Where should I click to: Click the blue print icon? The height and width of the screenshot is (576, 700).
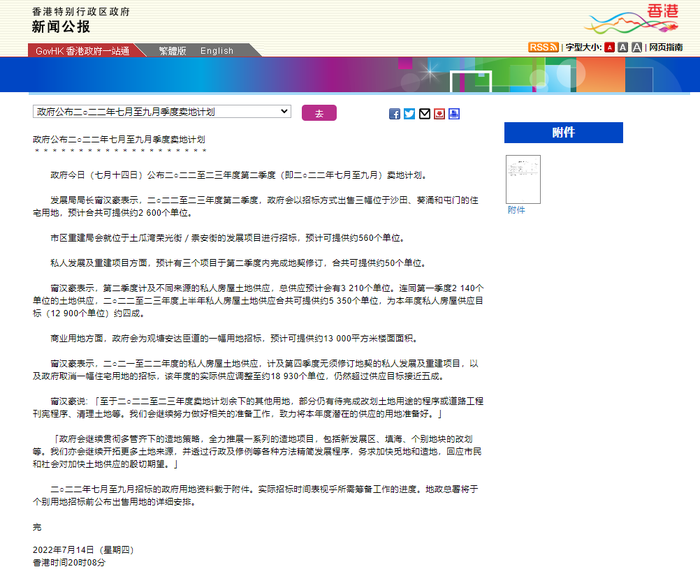click(x=454, y=114)
